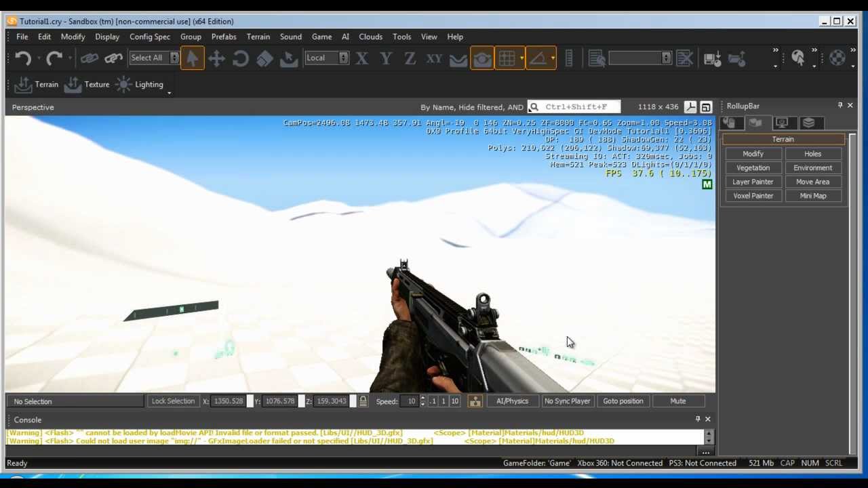Click the Terrain toolbar button
Image resolution: width=868 pixels, height=488 pixels.
(37, 85)
